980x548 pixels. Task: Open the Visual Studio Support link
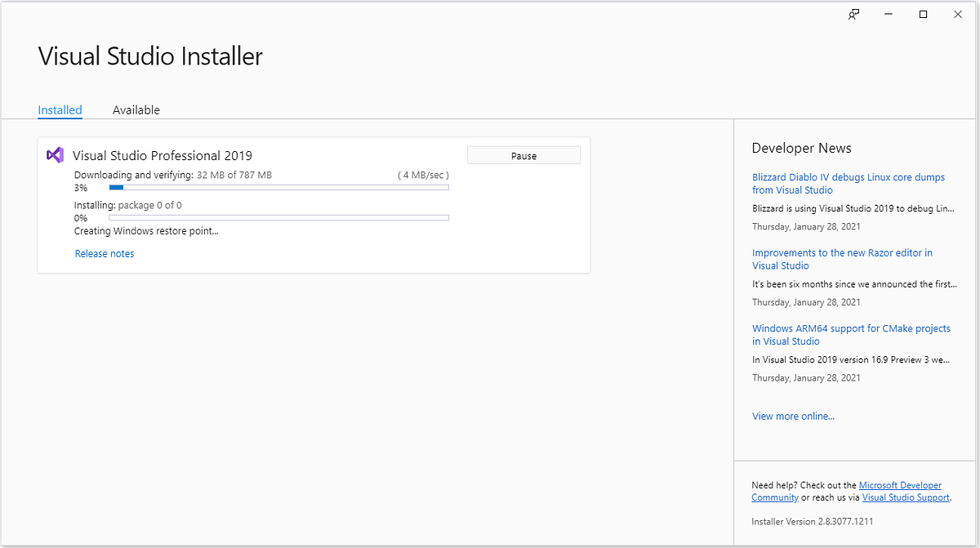[x=905, y=497]
